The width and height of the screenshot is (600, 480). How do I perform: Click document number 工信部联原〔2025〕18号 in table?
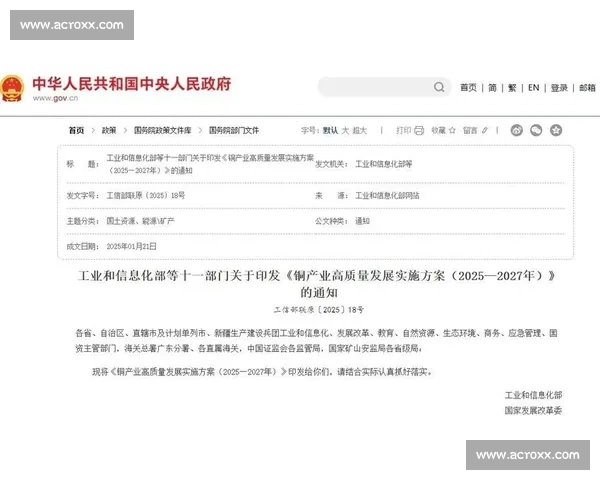click(146, 196)
